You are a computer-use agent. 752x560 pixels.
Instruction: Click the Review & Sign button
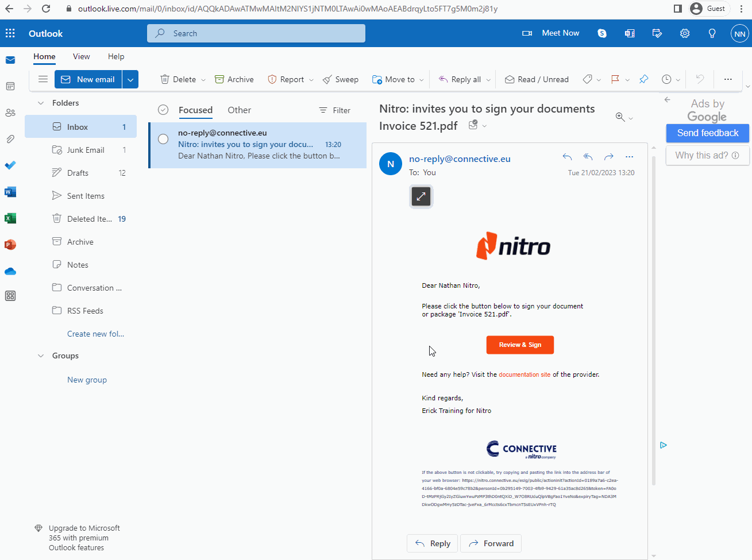(x=520, y=345)
